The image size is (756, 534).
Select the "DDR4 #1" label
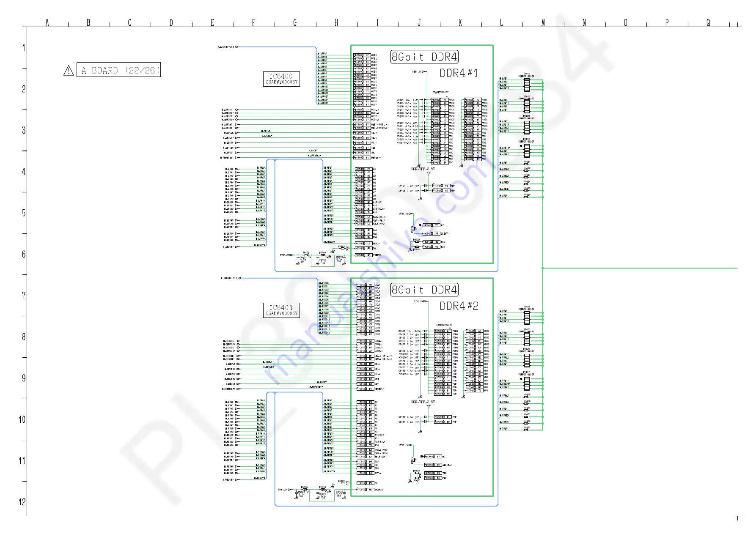(459, 73)
